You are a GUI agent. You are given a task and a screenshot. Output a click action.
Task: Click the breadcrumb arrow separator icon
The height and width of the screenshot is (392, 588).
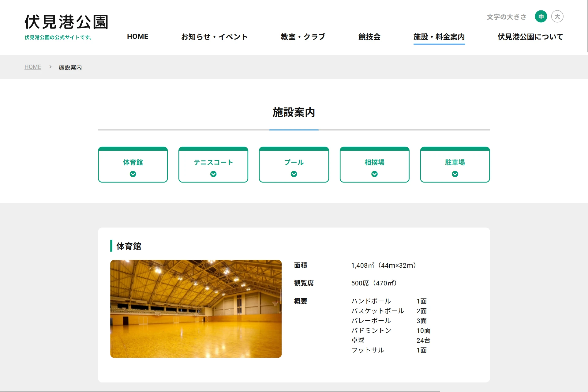tap(51, 67)
